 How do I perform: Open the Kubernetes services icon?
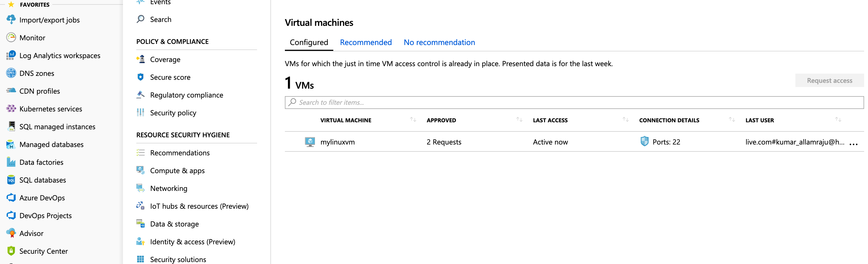click(x=11, y=109)
